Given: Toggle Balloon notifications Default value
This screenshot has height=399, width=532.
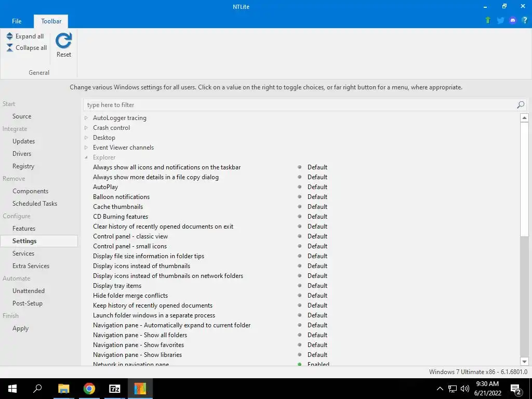Looking at the screenshot, I should [x=317, y=197].
